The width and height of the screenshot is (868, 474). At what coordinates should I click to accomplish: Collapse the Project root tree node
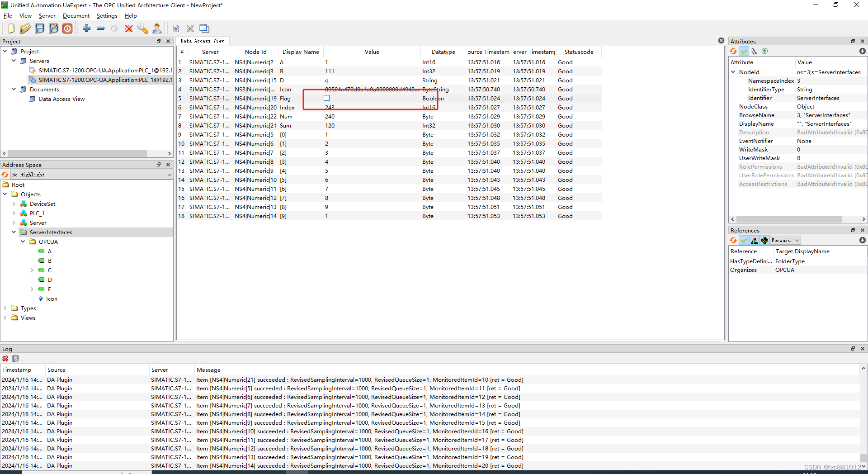pyautogui.click(x=5, y=51)
